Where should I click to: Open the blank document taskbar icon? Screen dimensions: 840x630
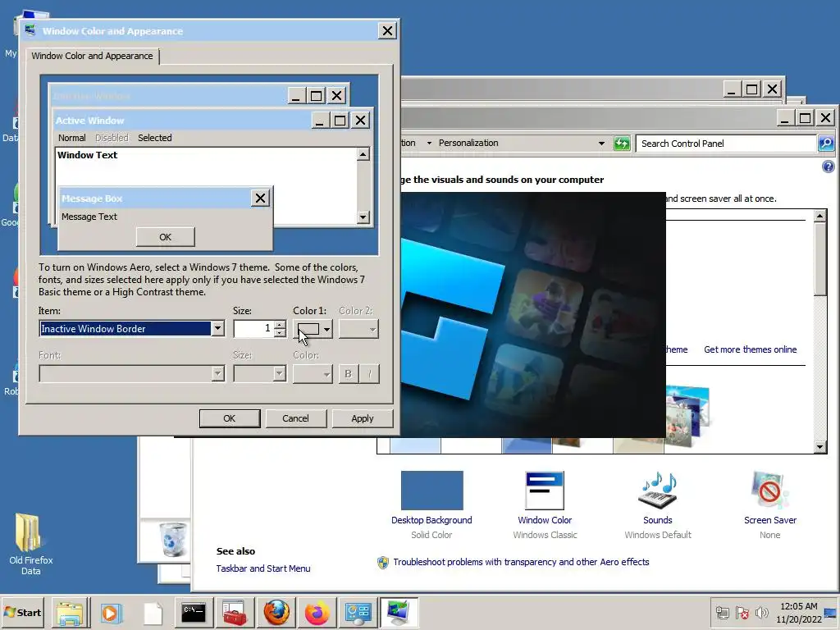[153, 613]
